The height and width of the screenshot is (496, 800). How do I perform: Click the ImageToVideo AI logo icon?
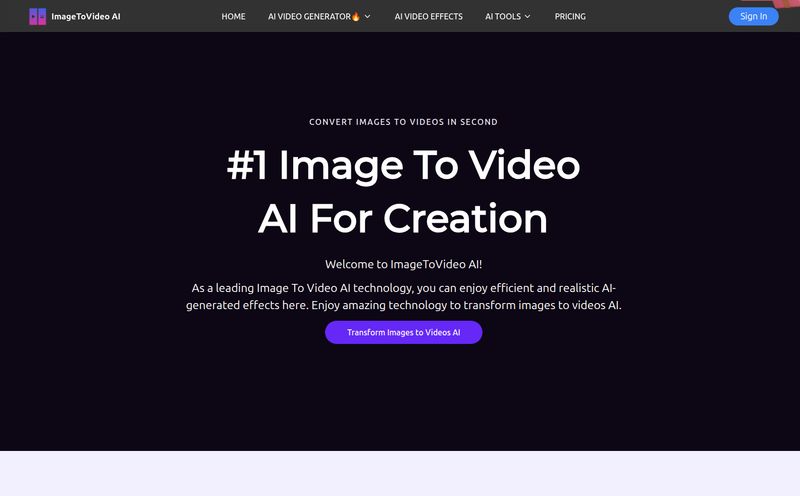[x=37, y=16]
